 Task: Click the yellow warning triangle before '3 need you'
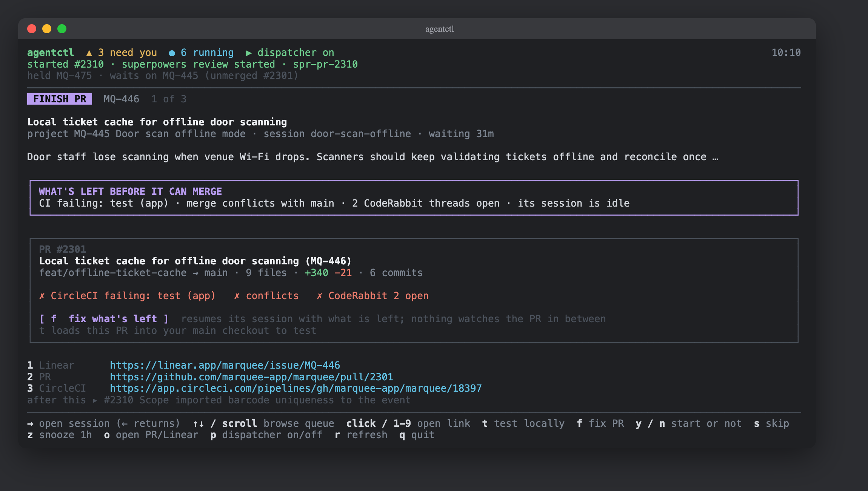(x=89, y=53)
